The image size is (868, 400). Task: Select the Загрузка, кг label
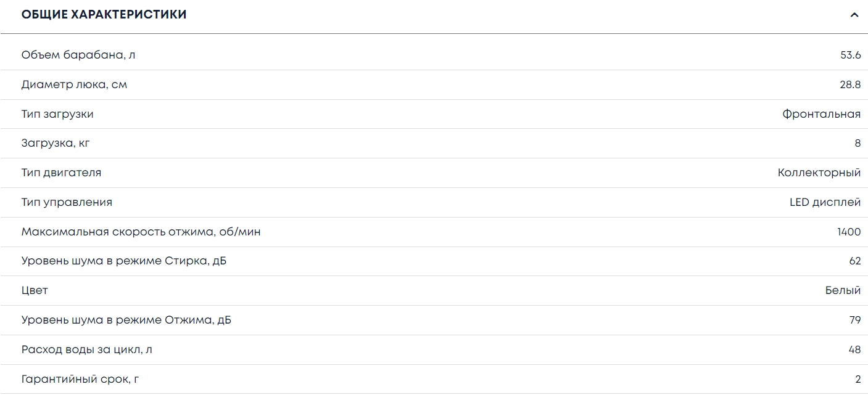pos(56,143)
